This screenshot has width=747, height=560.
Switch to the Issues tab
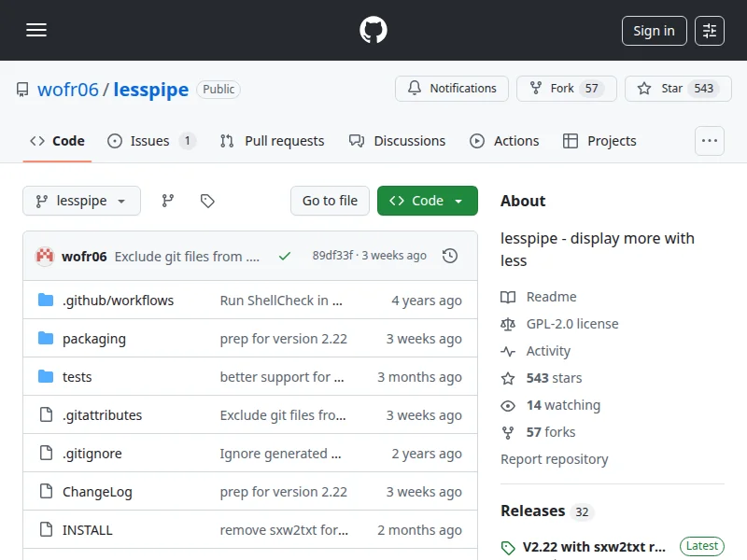click(150, 141)
